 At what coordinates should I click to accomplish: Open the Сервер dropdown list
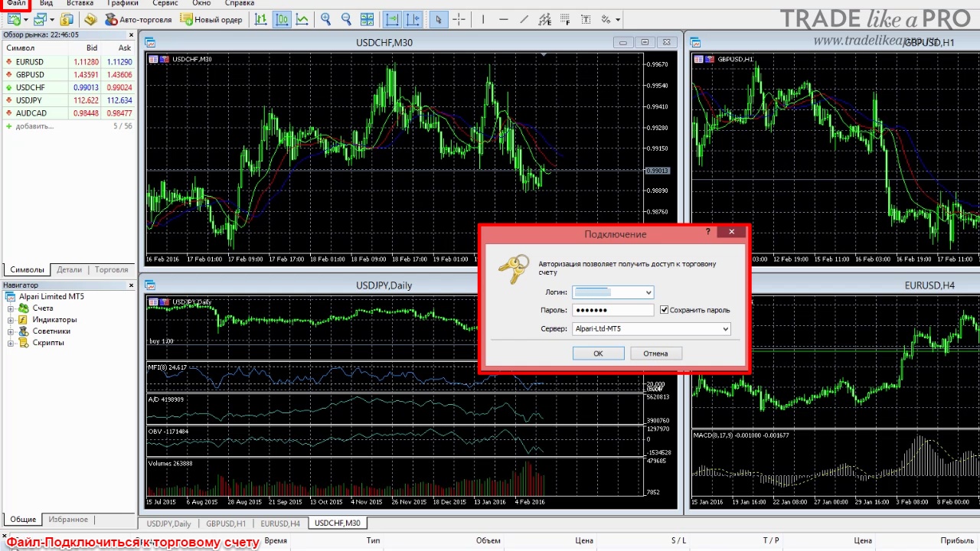click(x=725, y=329)
